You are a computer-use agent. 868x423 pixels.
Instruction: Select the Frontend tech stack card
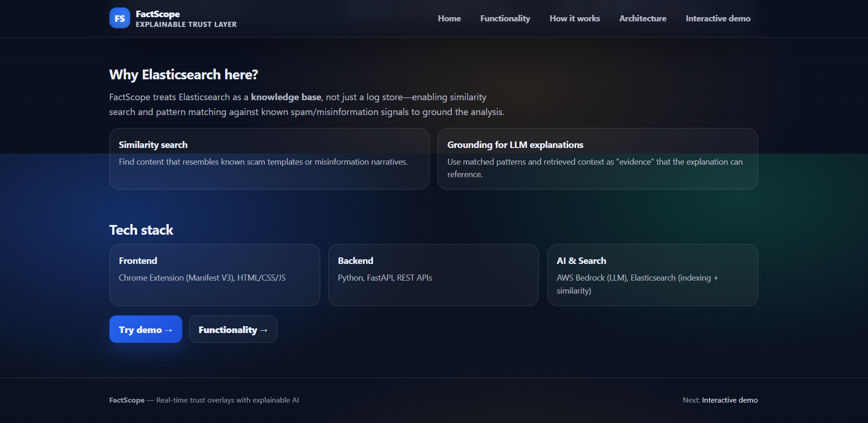click(x=214, y=275)
